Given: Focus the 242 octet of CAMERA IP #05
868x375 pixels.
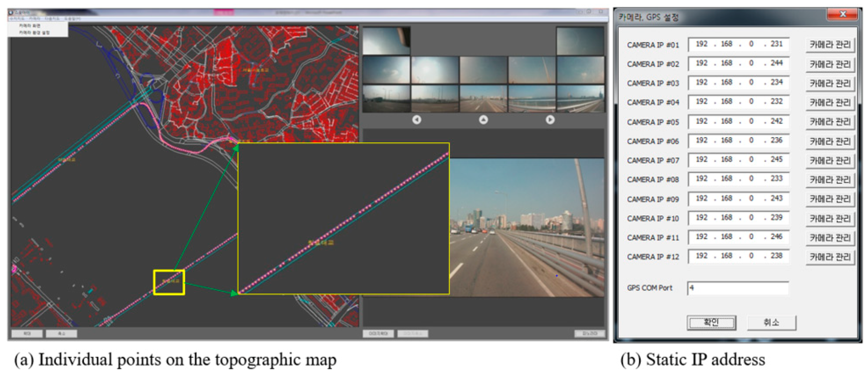Looking at the screenshot, I should click(776, 121).
